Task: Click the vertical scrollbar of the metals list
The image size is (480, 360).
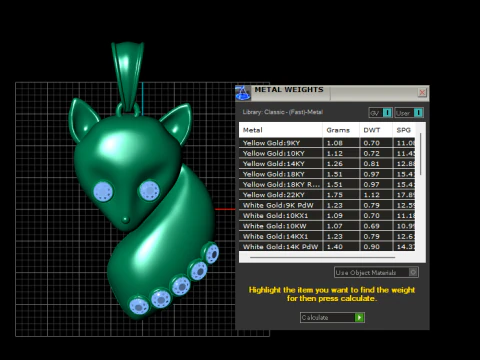Action: [x=421, y=154]
